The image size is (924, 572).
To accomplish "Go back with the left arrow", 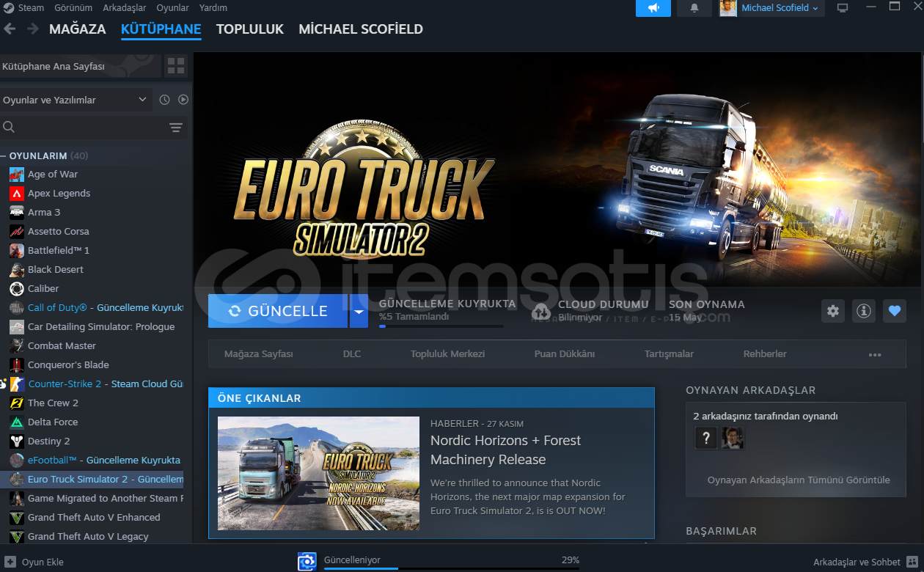I will (x=10, y=29).
